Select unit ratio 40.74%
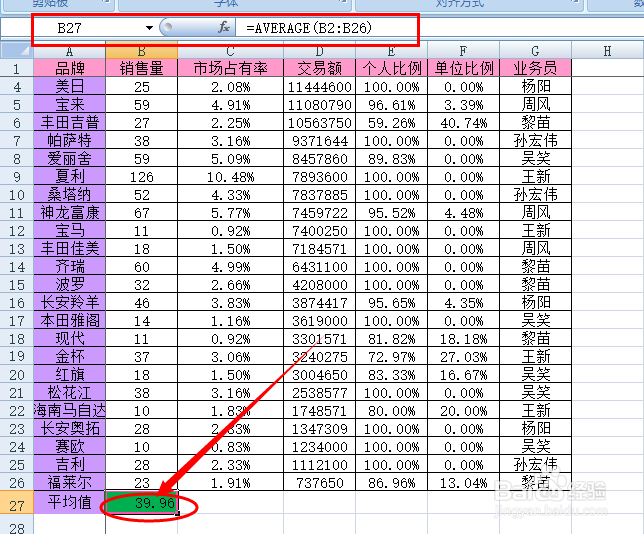 click(x=463, y=122)
